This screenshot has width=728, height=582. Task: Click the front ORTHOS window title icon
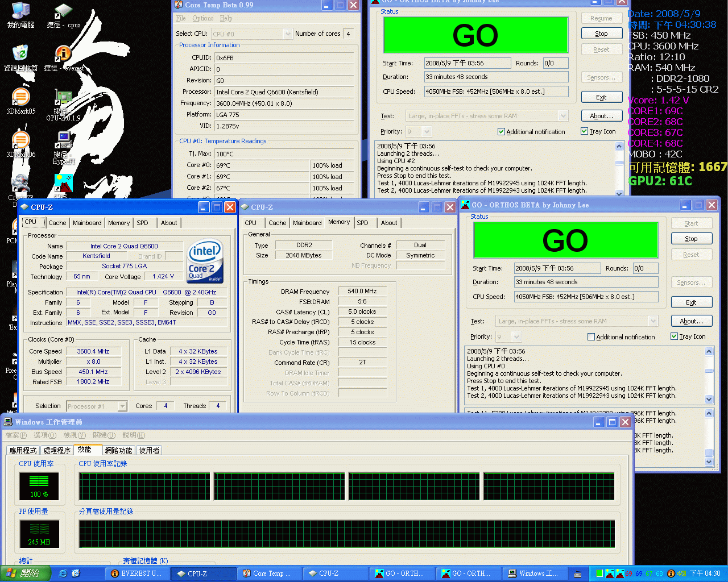point(465,205)
